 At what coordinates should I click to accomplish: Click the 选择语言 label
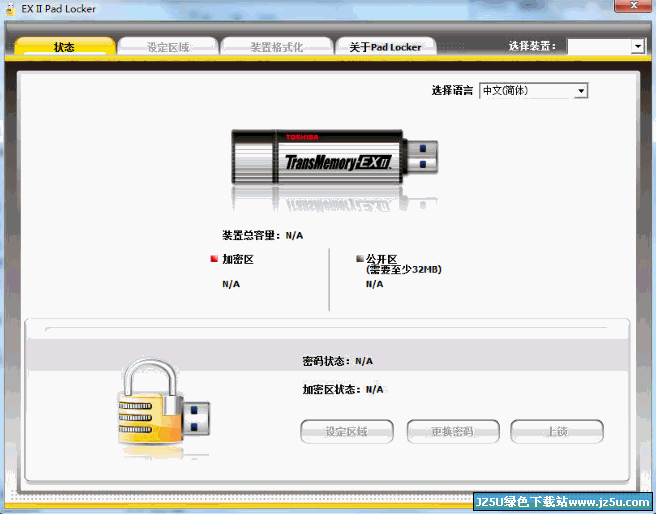(452, 90)
